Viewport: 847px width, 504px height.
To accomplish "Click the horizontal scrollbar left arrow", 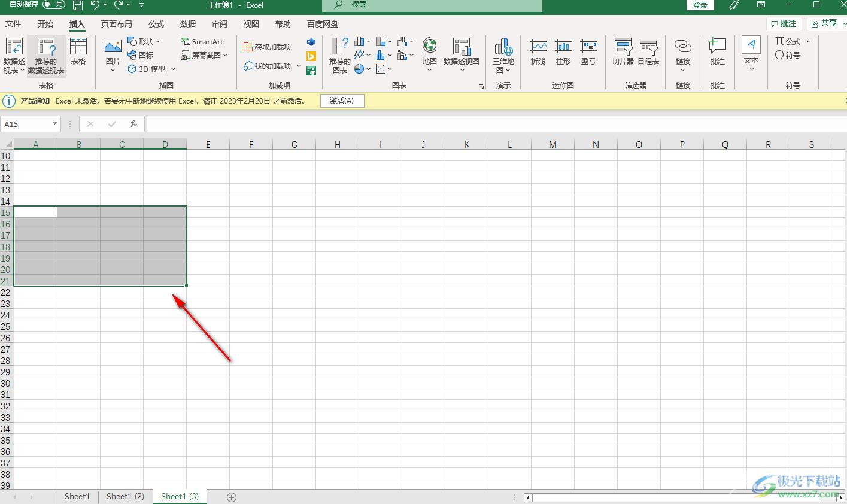I will tap(528, 497).
